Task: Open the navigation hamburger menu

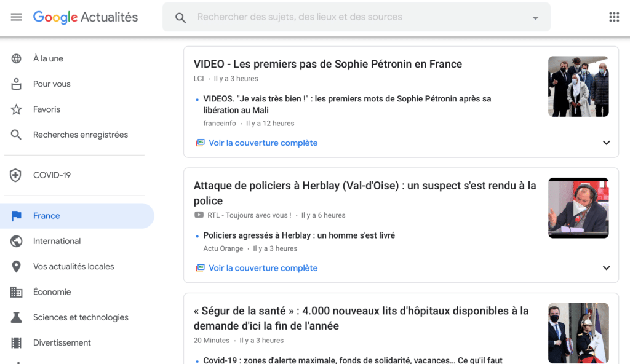Action: [16, 17]
